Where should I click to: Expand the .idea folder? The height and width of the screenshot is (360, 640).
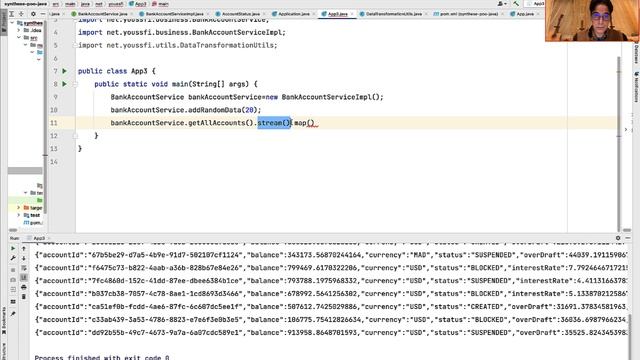tap(19, 30)
